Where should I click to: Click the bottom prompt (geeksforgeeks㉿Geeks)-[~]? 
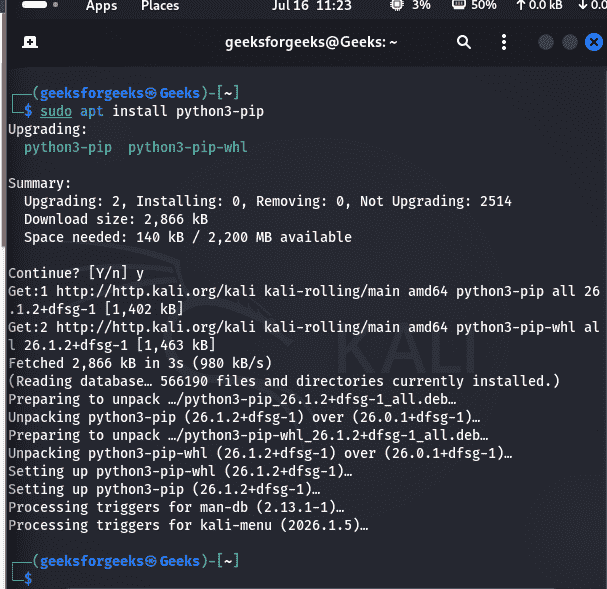click(136, 561)
